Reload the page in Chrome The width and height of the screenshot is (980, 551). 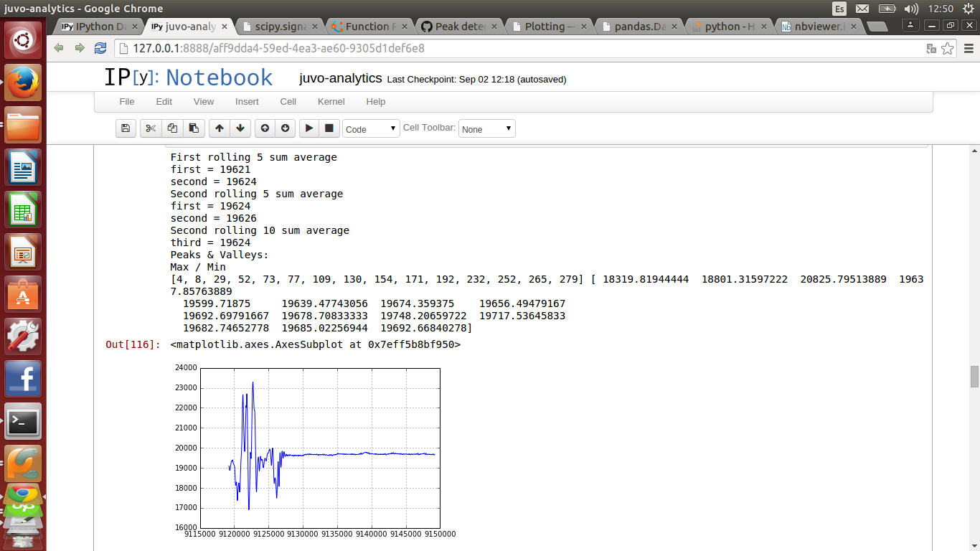[x=100, y=48]
